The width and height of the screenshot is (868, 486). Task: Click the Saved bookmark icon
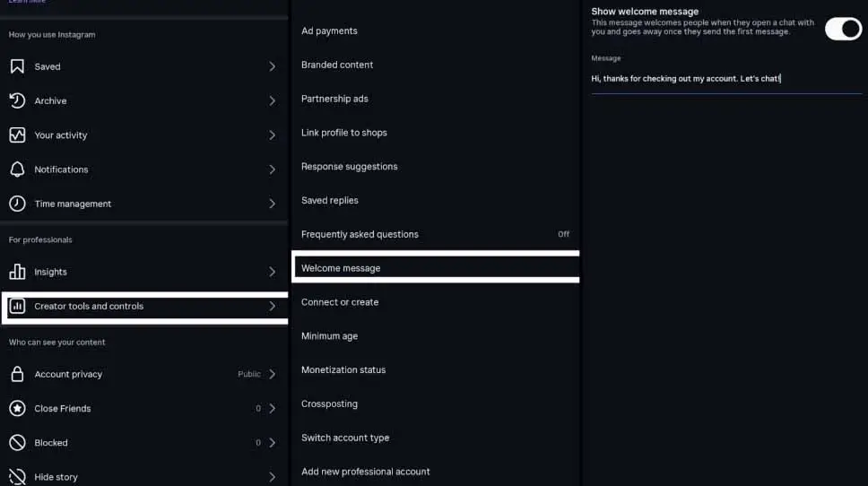click(17, 66)
